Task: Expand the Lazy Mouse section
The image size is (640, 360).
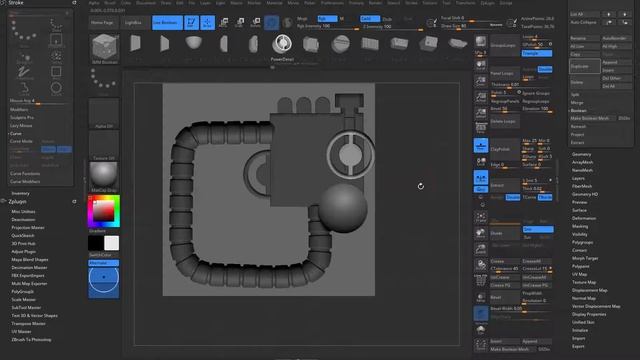Action: [x=21, y=126]
